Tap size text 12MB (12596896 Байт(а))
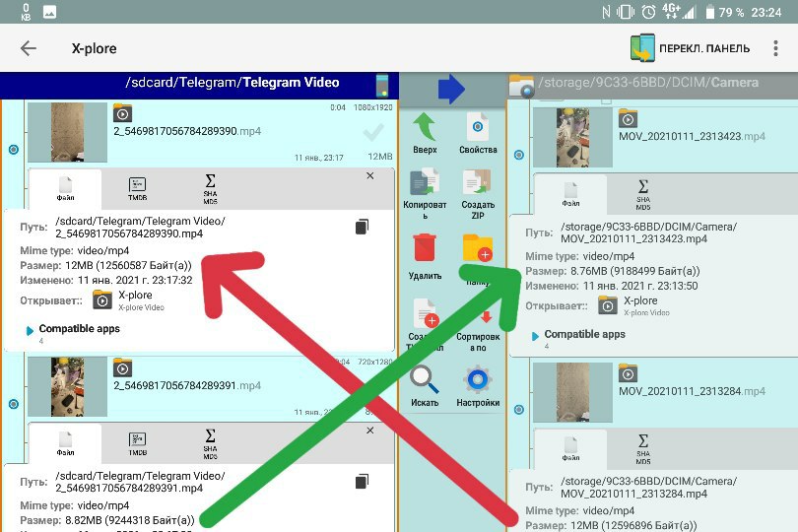 pos(633,525)
